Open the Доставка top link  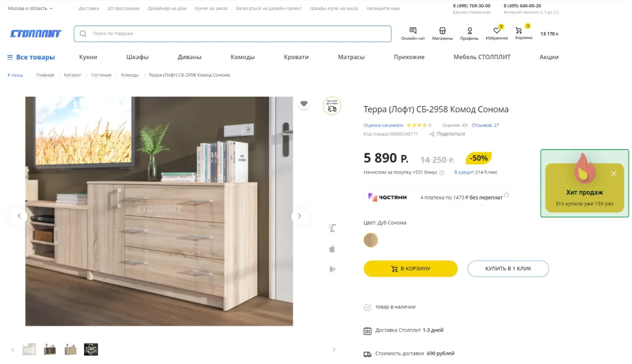tap(89, 8)
